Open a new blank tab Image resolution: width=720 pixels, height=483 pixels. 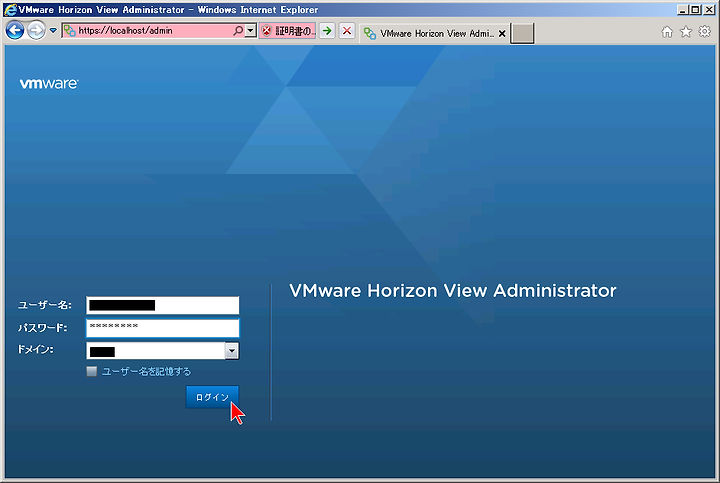point(522,34)
